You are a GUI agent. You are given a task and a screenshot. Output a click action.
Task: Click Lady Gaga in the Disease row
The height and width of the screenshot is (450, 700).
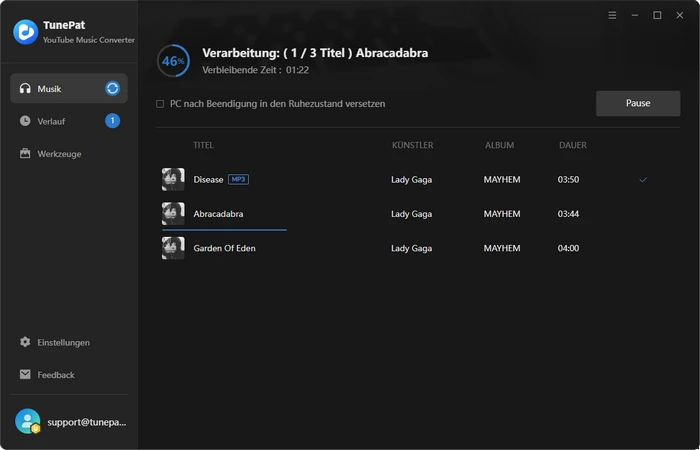(412, 179)
